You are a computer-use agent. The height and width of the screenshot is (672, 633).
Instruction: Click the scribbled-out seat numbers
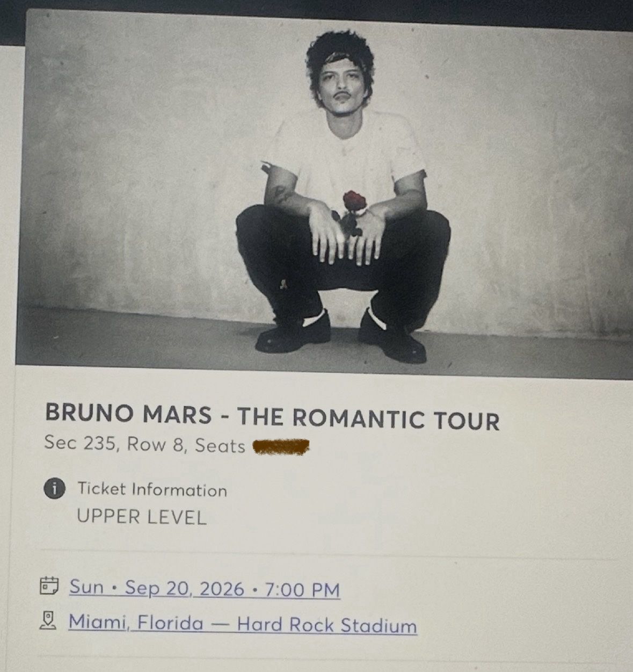pos(281,446)
